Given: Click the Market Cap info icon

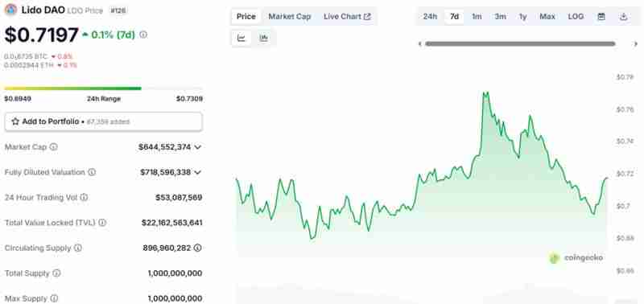Looking at the screenshot, I should (x=53, y=147).
